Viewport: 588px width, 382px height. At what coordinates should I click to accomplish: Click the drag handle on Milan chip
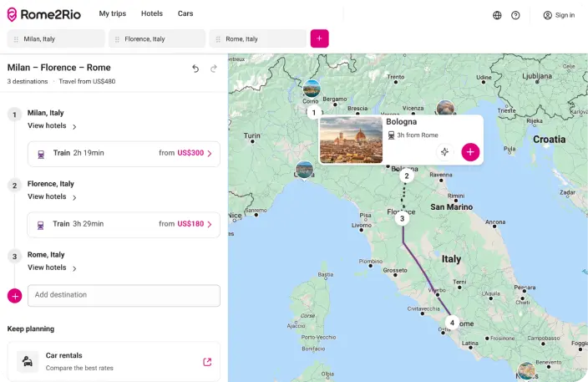click(x=16, y=39)
